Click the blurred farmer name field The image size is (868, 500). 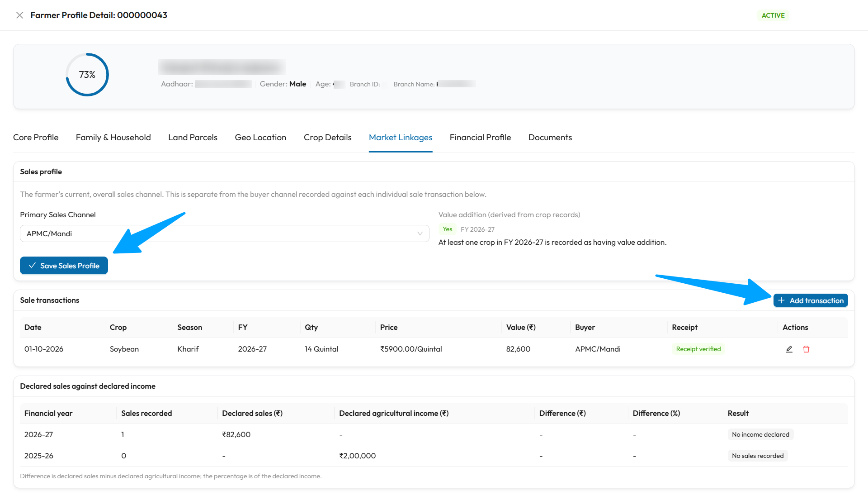pos(222,67)
